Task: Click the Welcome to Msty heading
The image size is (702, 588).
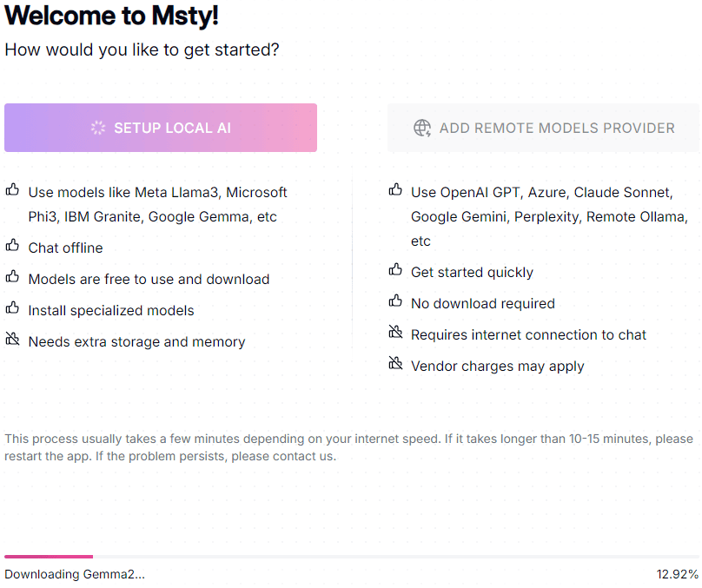Action: click(111, 15)
